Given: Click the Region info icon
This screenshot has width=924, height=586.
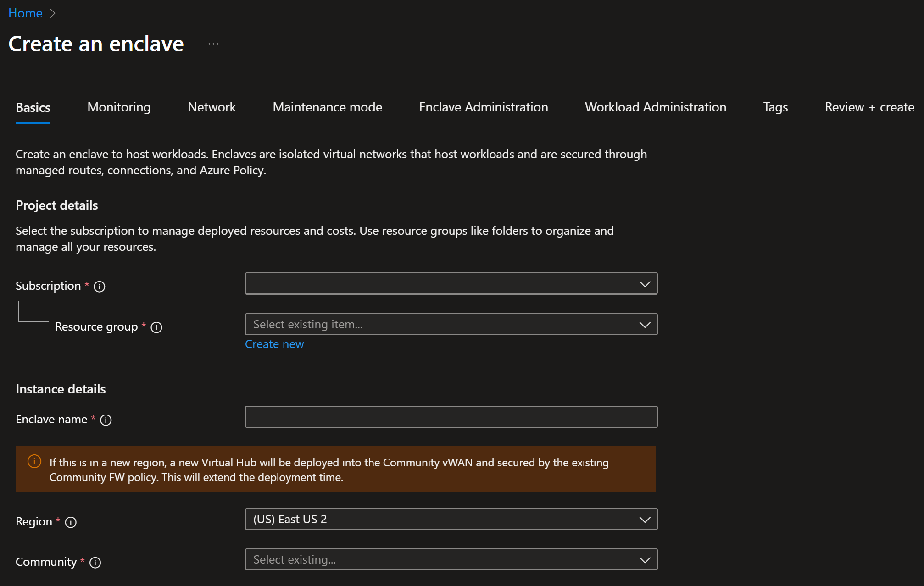Looking at the screenshot, I should 71,522.
